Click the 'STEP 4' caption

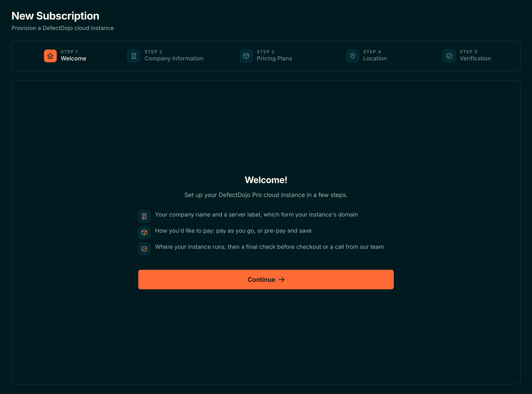[x=372, y=52]
